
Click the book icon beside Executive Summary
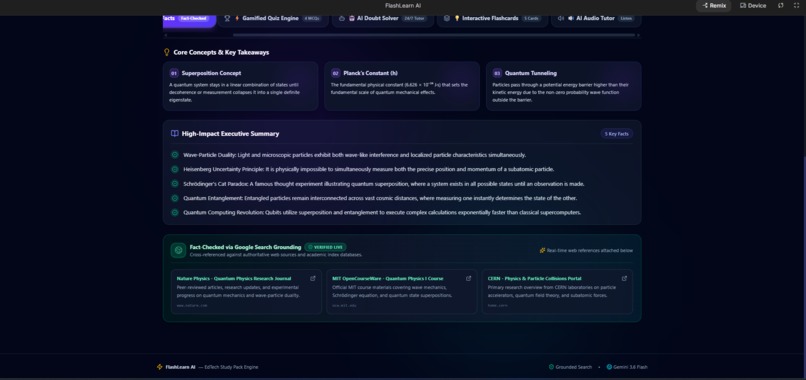click(x=175, y=134)
